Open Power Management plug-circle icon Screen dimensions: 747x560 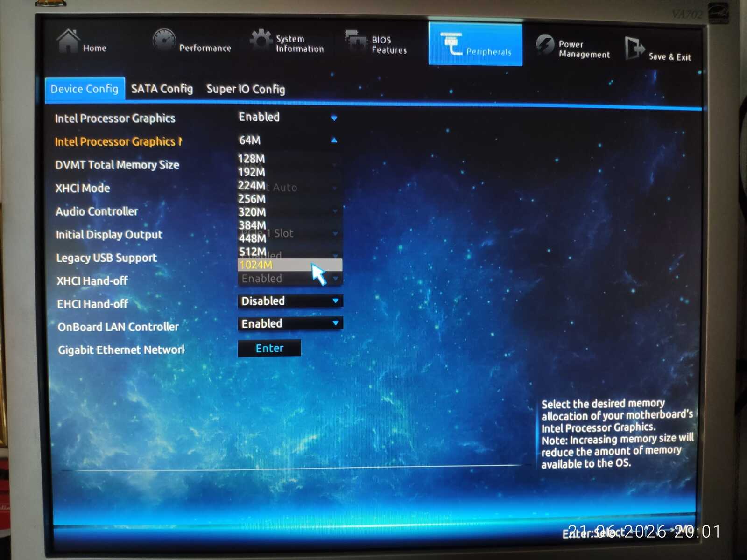click(x=545, y=45)
